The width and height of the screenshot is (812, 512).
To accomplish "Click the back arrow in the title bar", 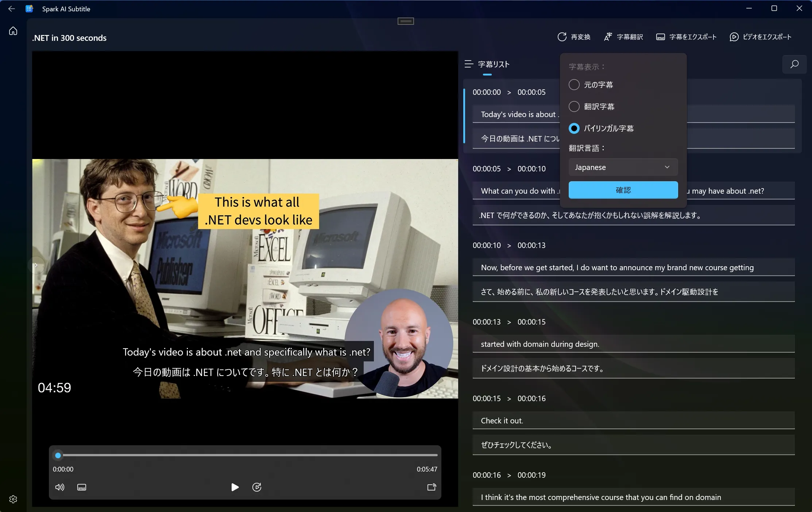I will point(11,9).
